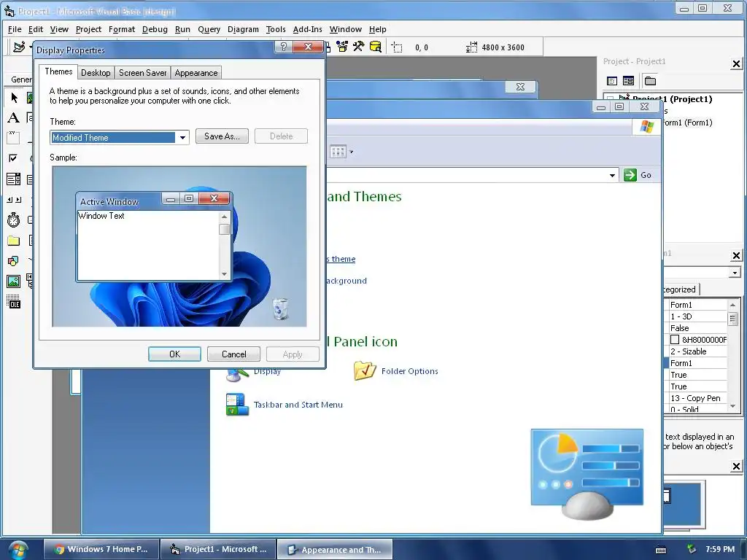Open the Categorized tab in Properties window
747x560 pixels.
(681, 289)
